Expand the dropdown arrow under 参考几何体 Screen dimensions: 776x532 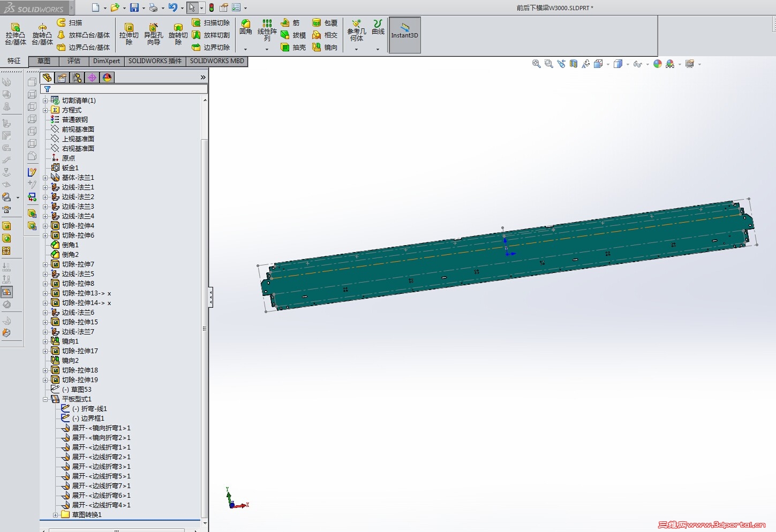356,49
